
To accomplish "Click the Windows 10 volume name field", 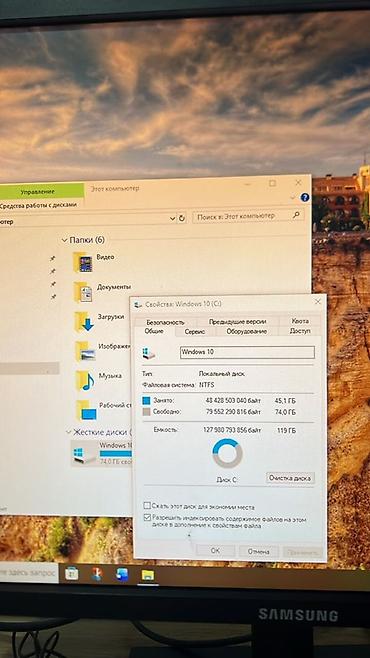I will click(247, 352).
